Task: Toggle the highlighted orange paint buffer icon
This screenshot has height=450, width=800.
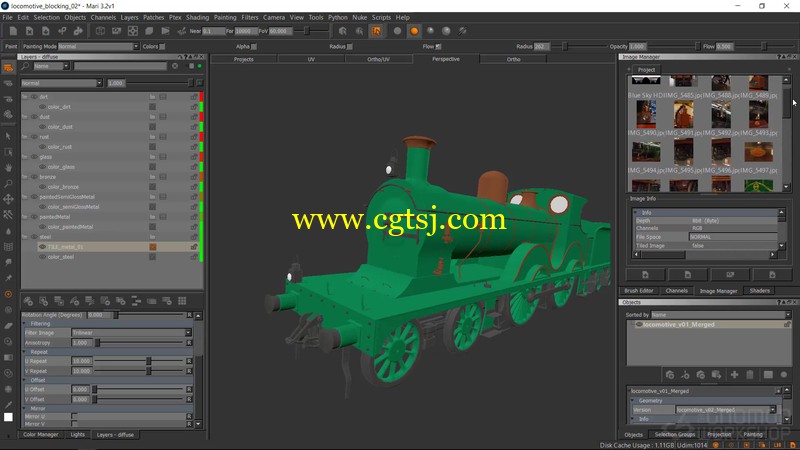Action: click(x=376, y=31)
